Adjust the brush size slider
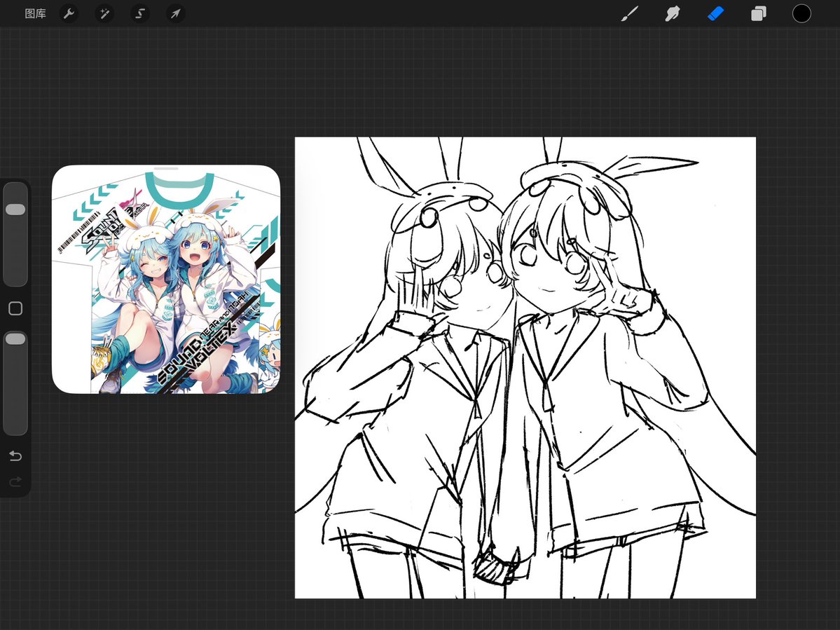The width and height of the screenshot is (840, 630). tap(15, 235)
